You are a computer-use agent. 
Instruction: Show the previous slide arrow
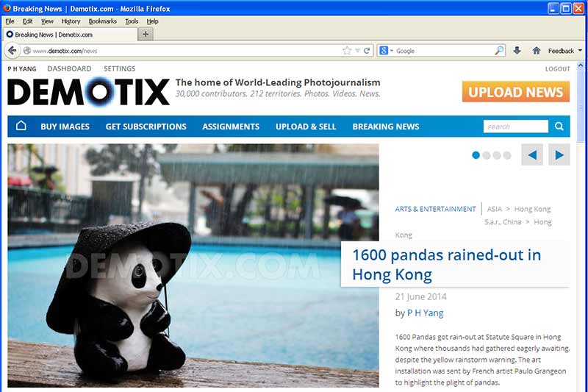[x=532, y=154]
